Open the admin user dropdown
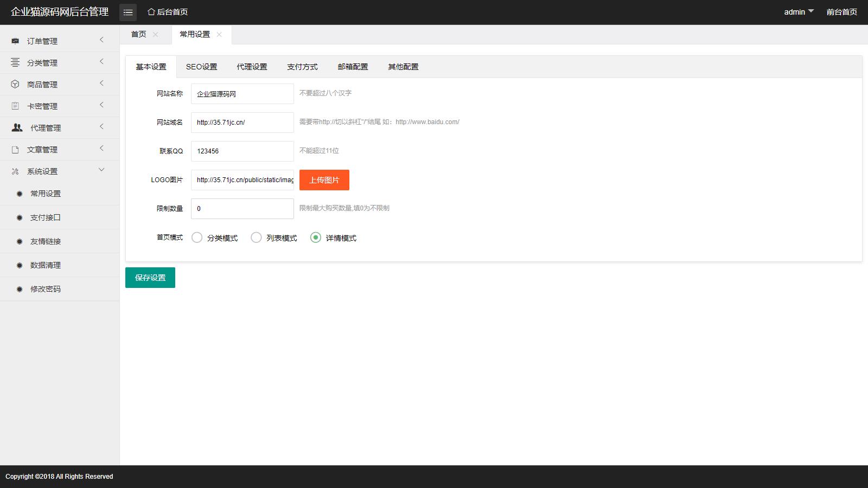The width and height of the screenshot is (868, 488). pyautogui.click(x=799, y=12)
